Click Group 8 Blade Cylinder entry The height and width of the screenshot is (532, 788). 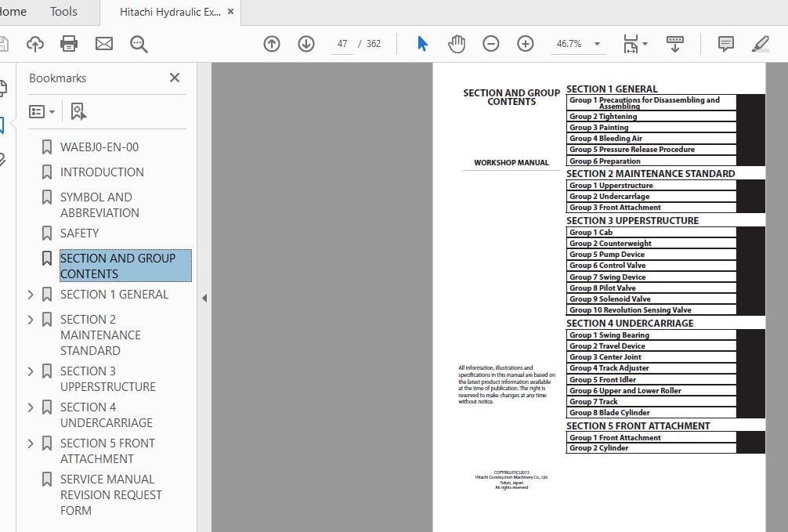tap(609, 413)
